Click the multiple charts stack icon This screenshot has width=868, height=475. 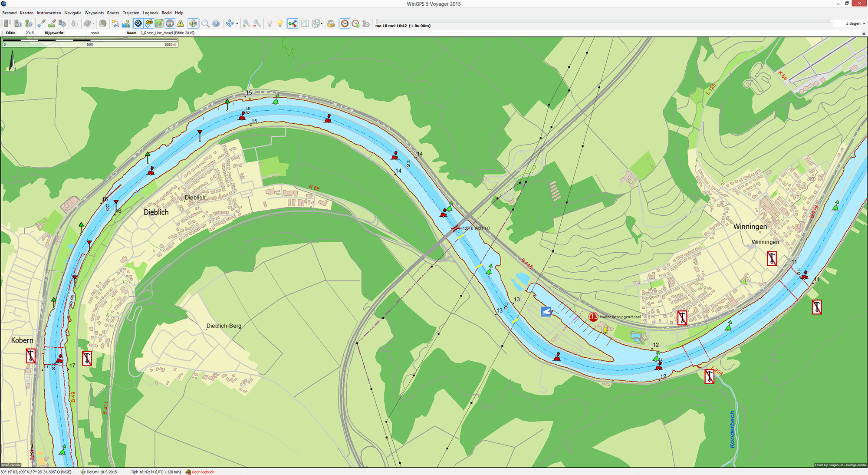click(316, 23)
